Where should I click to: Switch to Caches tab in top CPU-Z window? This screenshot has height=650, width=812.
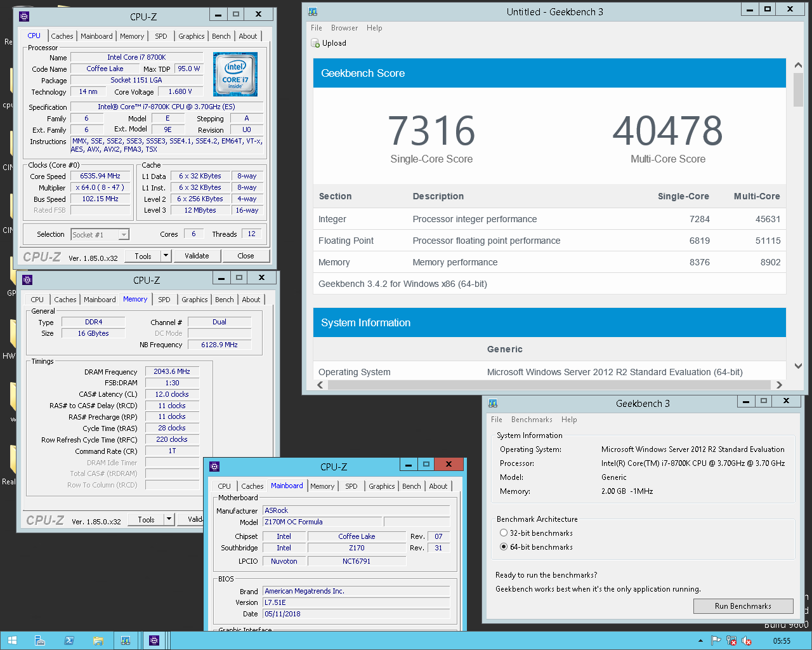62,36
